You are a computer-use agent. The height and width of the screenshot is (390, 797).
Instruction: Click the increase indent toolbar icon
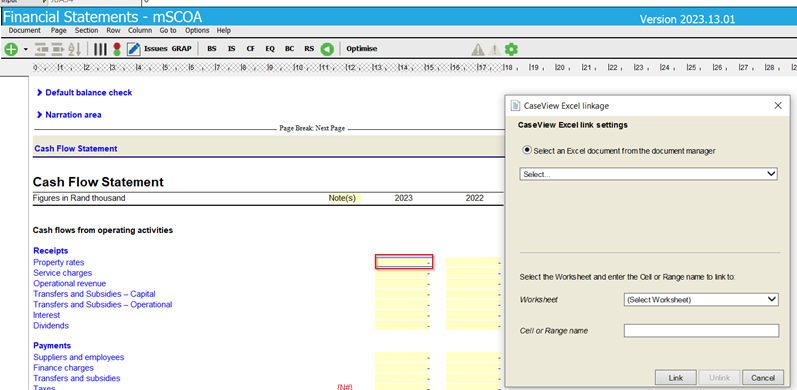coord(58,49)
